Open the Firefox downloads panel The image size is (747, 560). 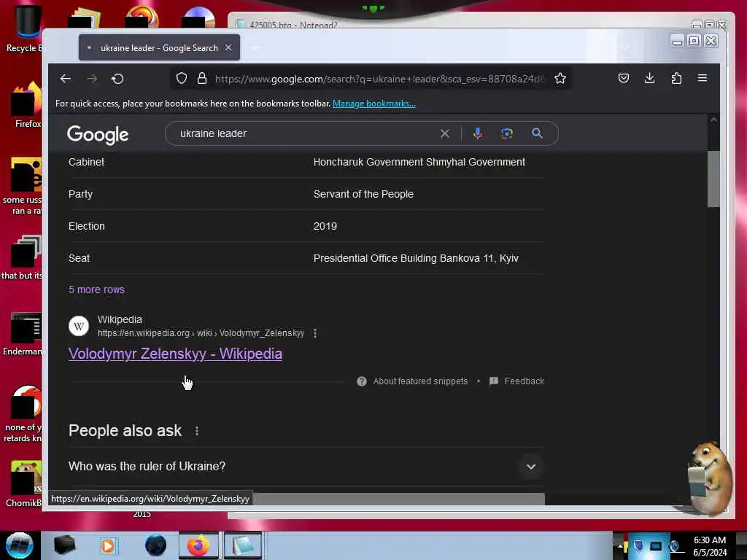pyautogui.click(x=649, y=78)
